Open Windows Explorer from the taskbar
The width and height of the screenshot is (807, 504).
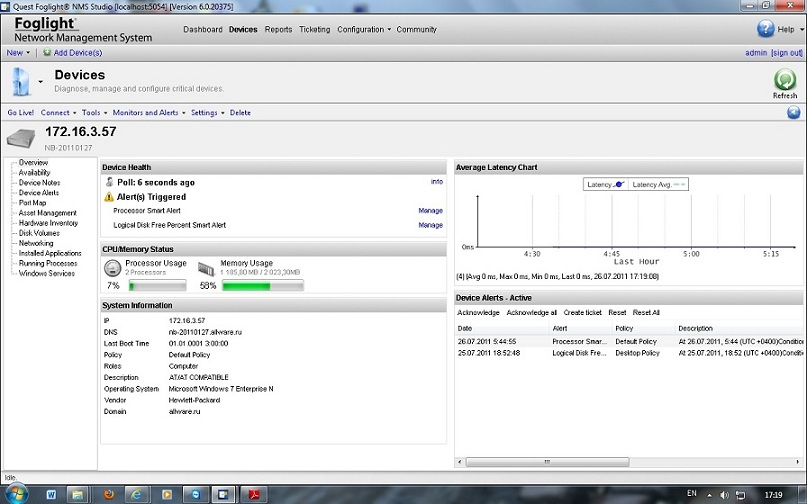tap(78, 495)
